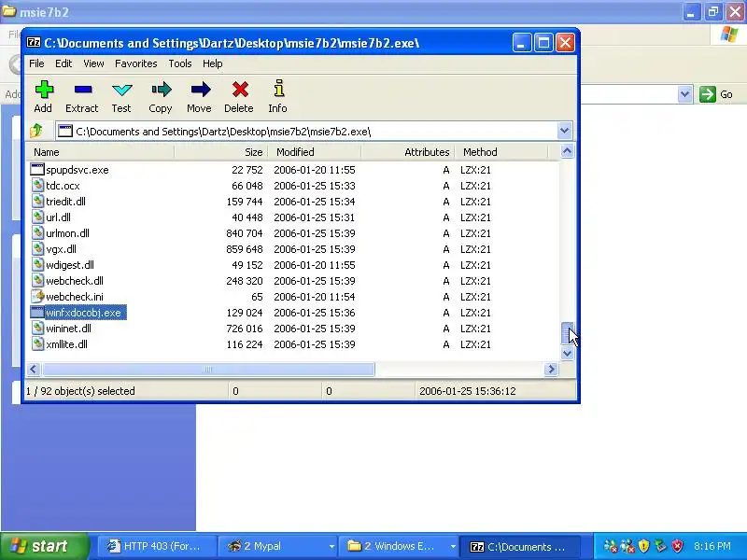The image size is (747, 560).
Task: Sort by the Size column header
Action: pos(221,152)
